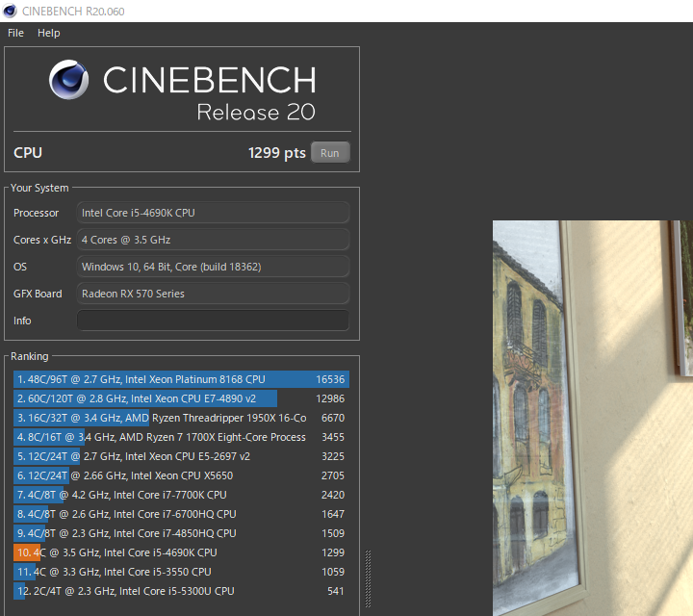
Task: Open the Help menu
Action: [49, 33]
